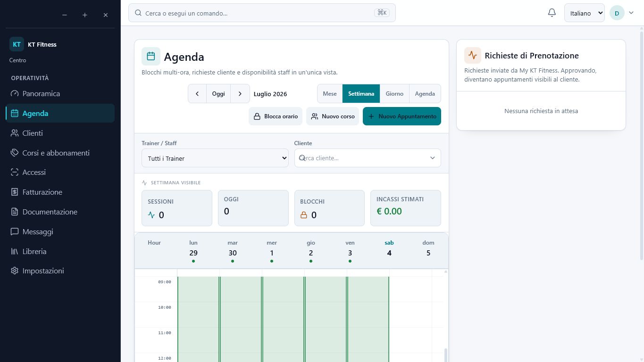Click the lock icon in Blocchi card
Image resolution: width=644 pixels, height=362 pixels.
coord(304,215)
